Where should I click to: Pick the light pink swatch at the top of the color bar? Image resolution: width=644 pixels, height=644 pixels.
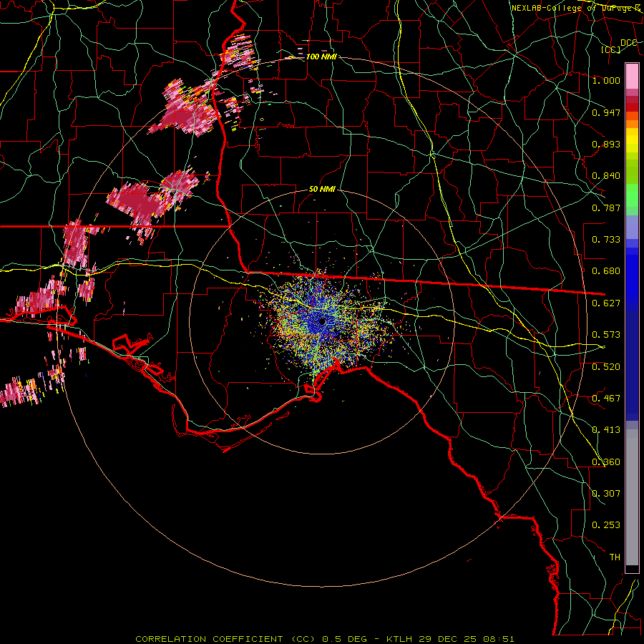point(632,76)
